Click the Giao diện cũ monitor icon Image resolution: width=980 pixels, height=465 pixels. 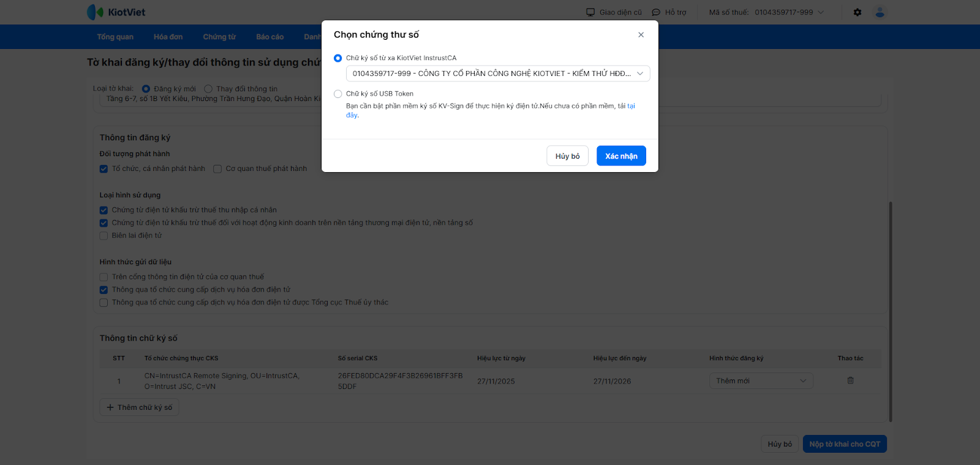[x=590, y=12]
